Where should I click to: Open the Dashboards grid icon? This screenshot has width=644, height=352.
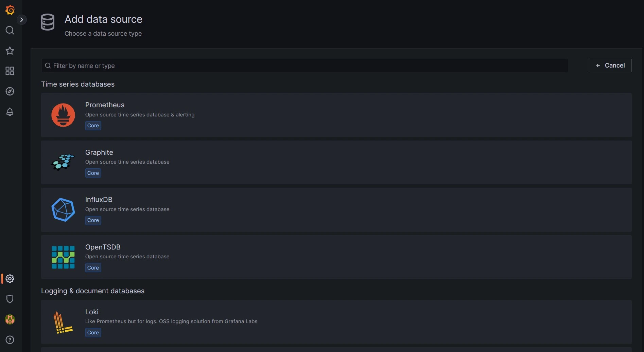click(x=10, y=71)
